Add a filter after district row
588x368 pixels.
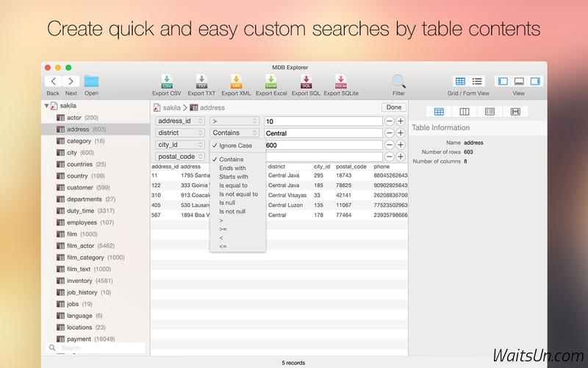[x=401, y=133]
